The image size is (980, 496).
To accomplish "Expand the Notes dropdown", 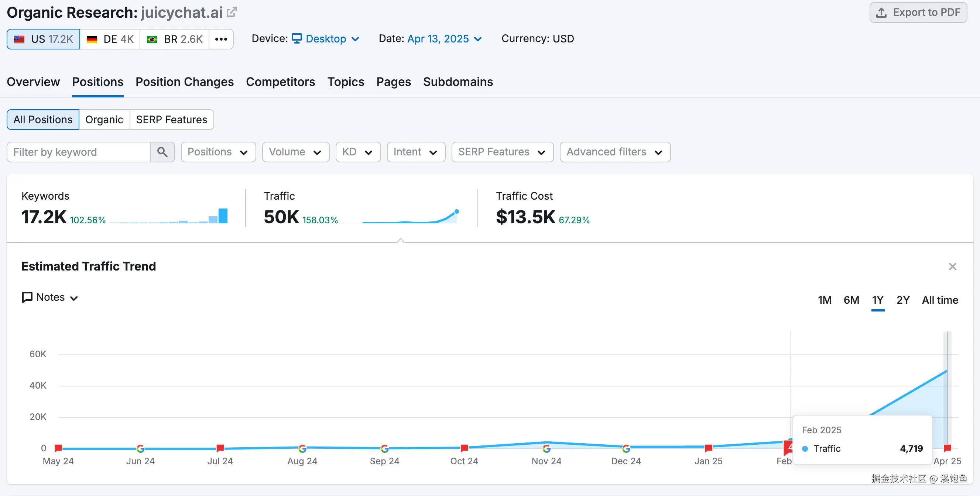I will [x=50, y=297].
